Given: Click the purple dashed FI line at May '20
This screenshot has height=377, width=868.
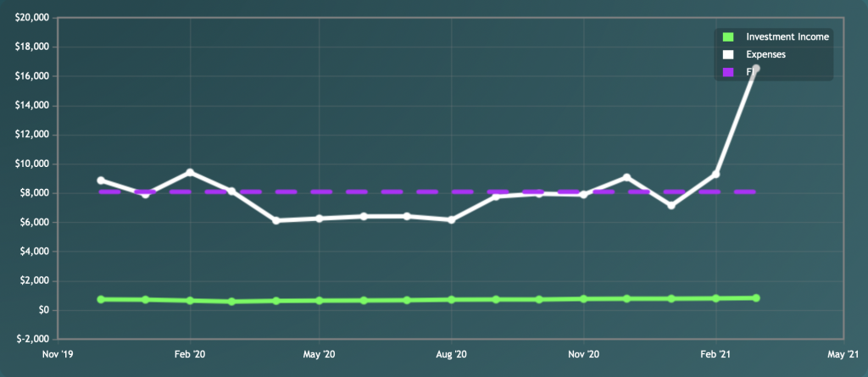Looking at the screenshot, I should [x=319, y=192].
